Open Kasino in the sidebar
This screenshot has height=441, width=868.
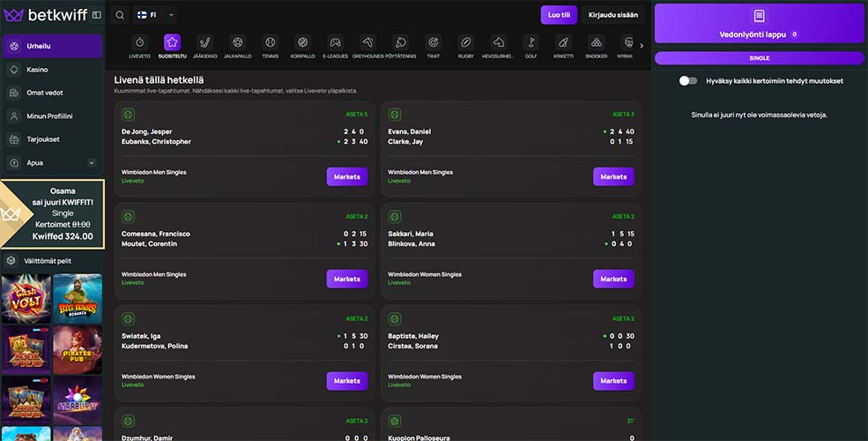click(x=52, y=70)
